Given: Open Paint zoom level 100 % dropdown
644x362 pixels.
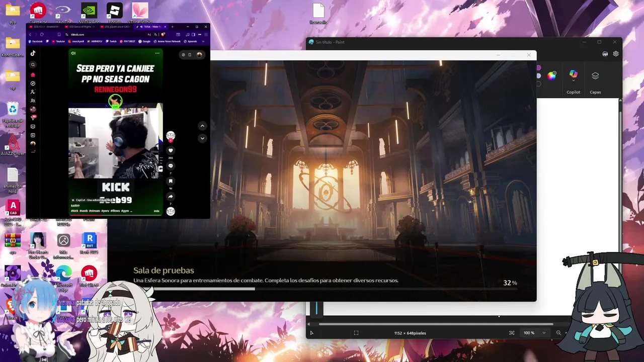Looking at the screenshot, I should coord(534,333).
